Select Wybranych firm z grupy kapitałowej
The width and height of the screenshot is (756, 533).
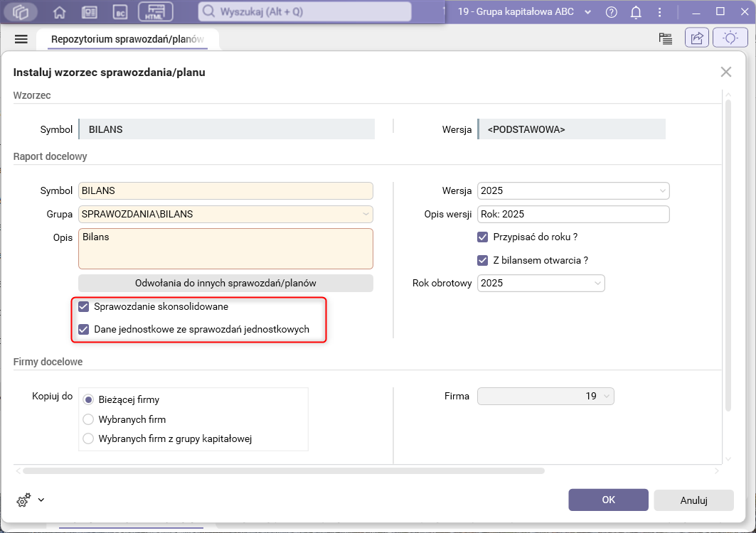[x=88, y=438]
